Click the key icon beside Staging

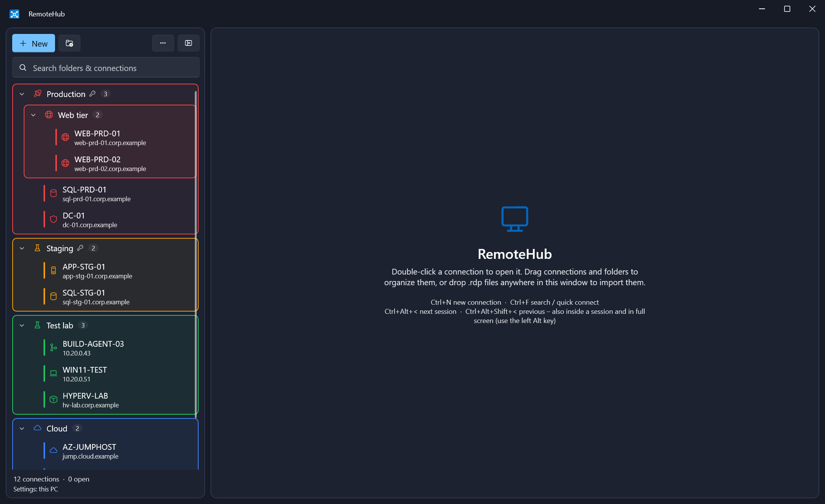(x=80, y=248)
